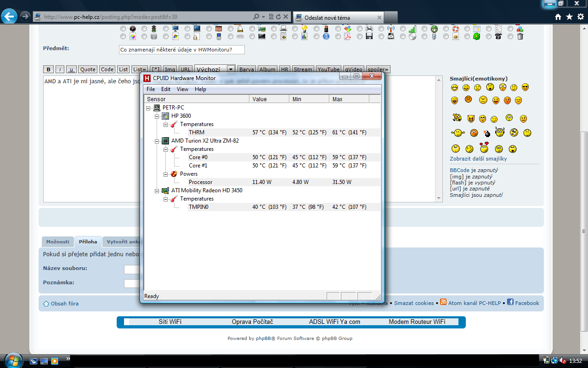Collapse Temperatures under HP 3600
Viewport: 588px width, 368px height.
point(165,125)
